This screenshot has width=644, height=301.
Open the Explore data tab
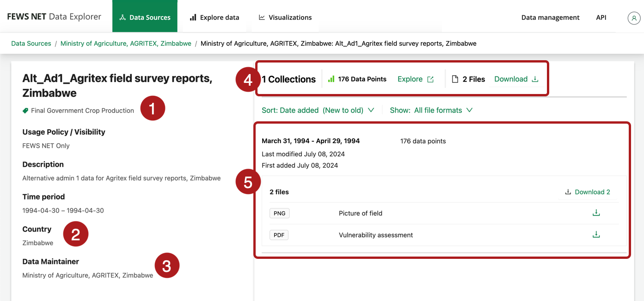(215, 18)
